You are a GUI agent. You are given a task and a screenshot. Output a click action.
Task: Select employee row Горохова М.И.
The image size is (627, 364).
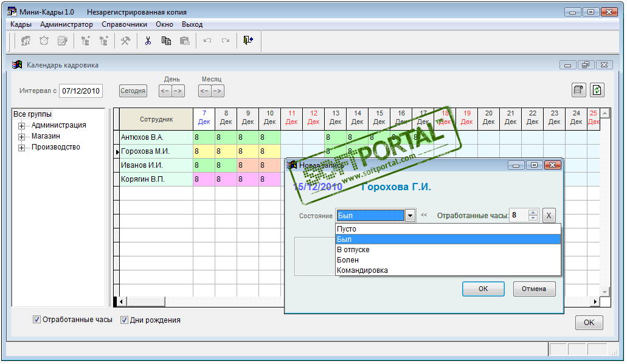(156, 151)
